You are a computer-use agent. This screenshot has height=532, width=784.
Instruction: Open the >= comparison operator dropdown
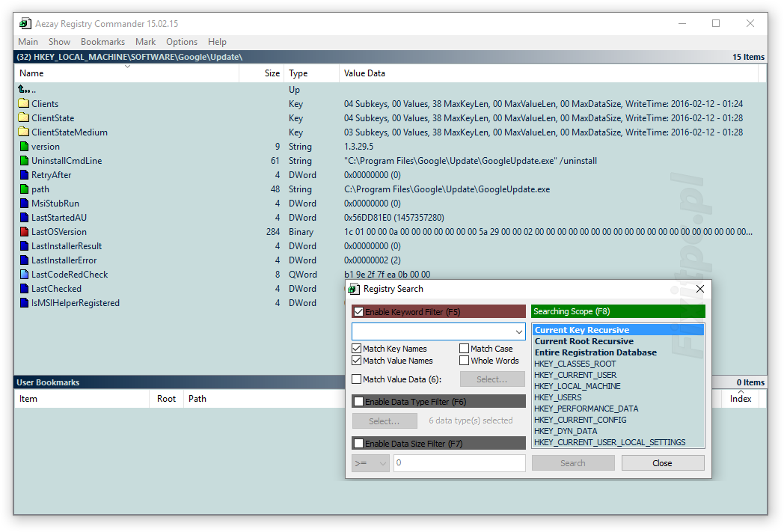click(x=370, y=463)
